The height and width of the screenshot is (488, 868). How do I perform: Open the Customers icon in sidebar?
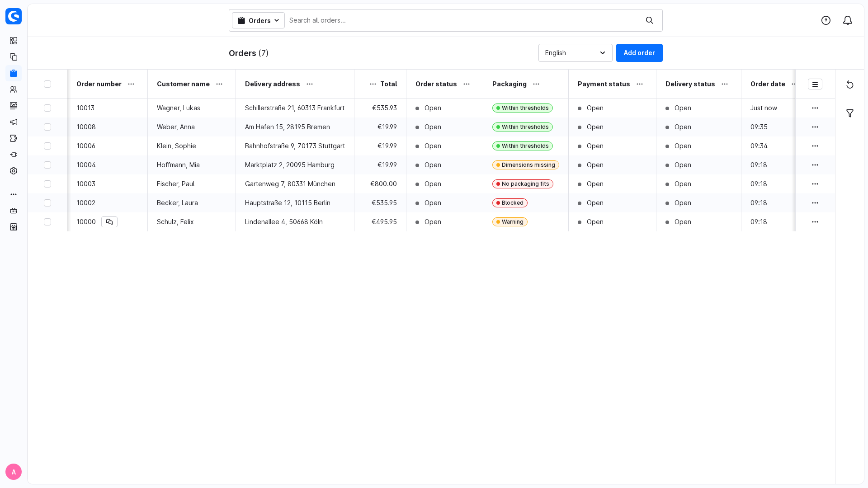(x=14, y=89)
